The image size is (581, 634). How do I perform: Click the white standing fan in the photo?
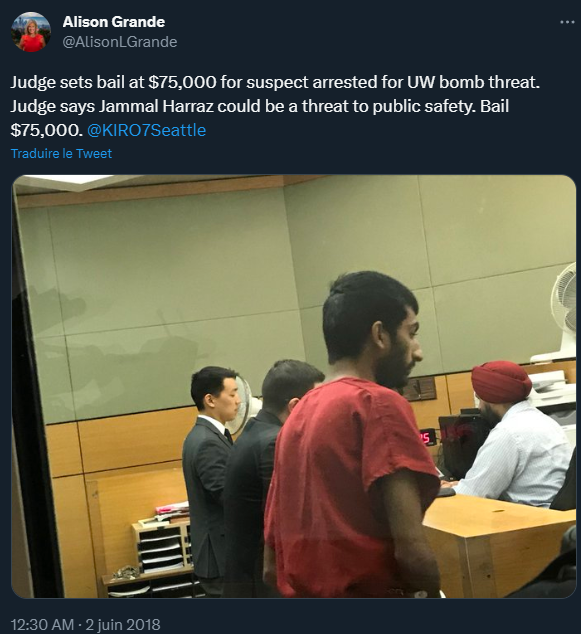(559, 312)
